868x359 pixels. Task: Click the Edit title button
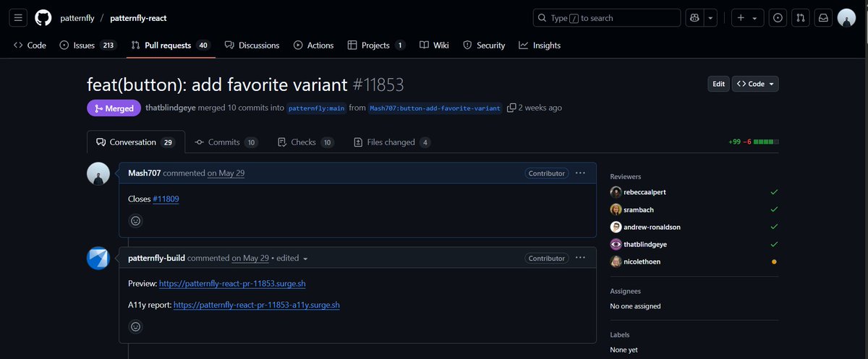(718, 84)
